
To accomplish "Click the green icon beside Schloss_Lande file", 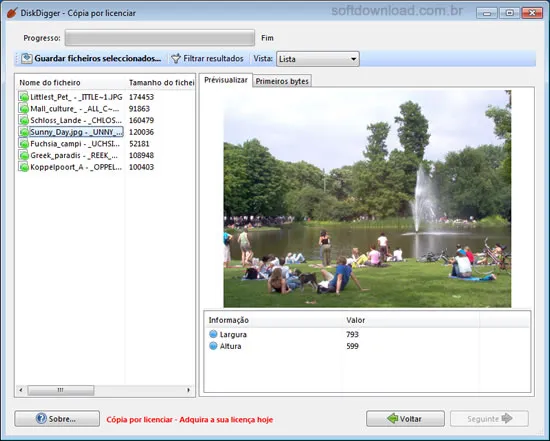I will [x=24, y=120].
